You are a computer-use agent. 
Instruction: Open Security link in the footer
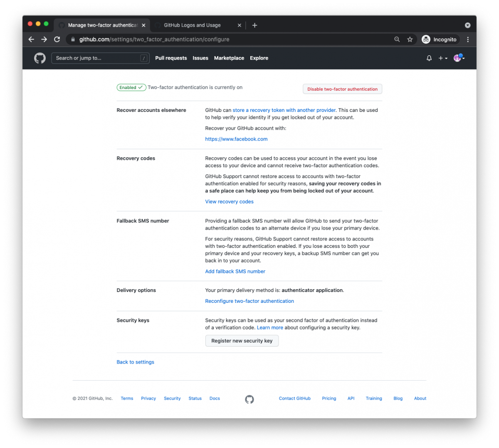[172, 398]
